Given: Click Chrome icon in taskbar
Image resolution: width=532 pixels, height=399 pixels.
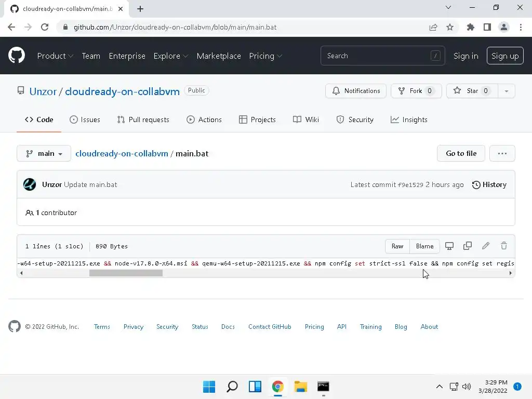Looking at the screenshot, I should [x=277, y=387].
